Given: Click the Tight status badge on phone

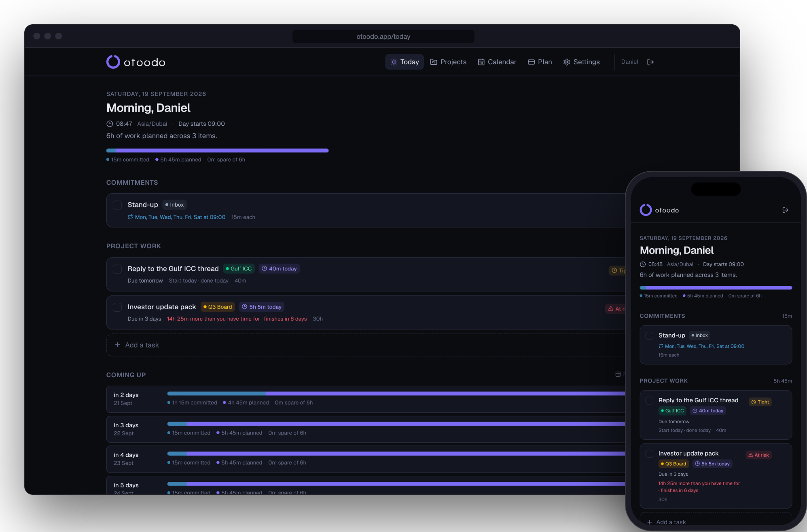Looking at the screenshot, I should (x=760, y=402).
